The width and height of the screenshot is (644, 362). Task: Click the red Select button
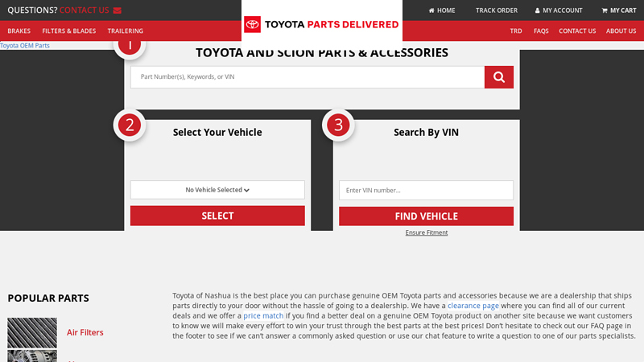tap(217, 216)
